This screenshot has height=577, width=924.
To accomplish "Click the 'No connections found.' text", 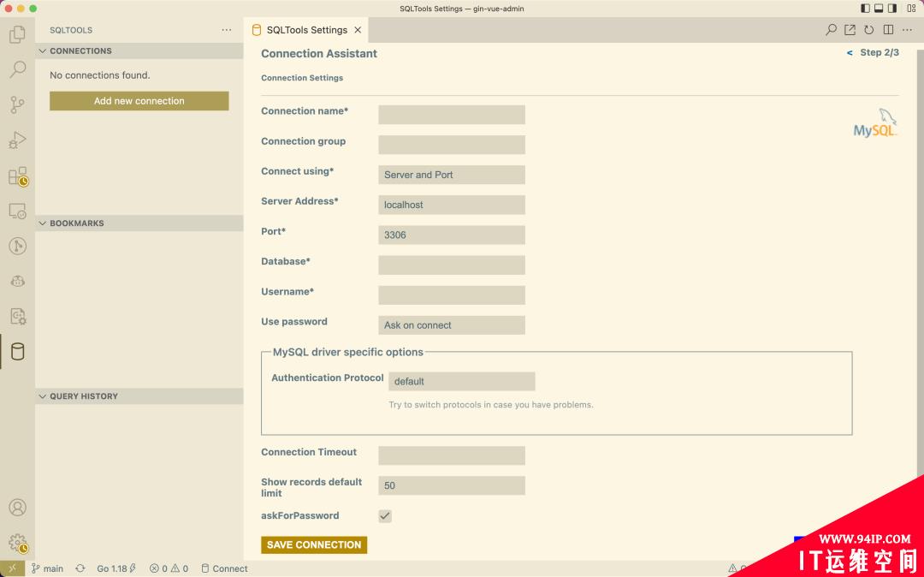I will pyautogui.click(x=99, y=74).
